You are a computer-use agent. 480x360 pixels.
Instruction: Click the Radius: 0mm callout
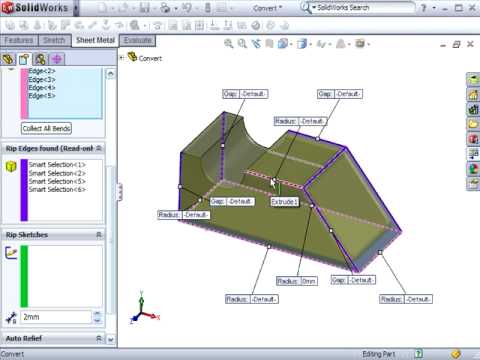(x=297, y=281)
